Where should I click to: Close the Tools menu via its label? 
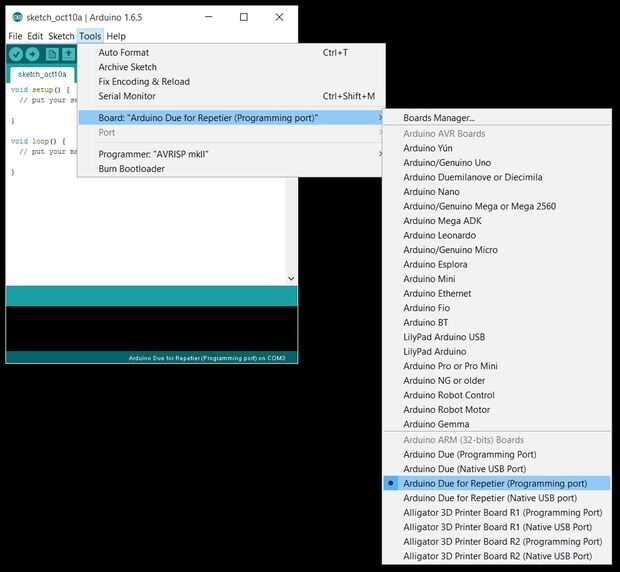(x=90, y=36)
